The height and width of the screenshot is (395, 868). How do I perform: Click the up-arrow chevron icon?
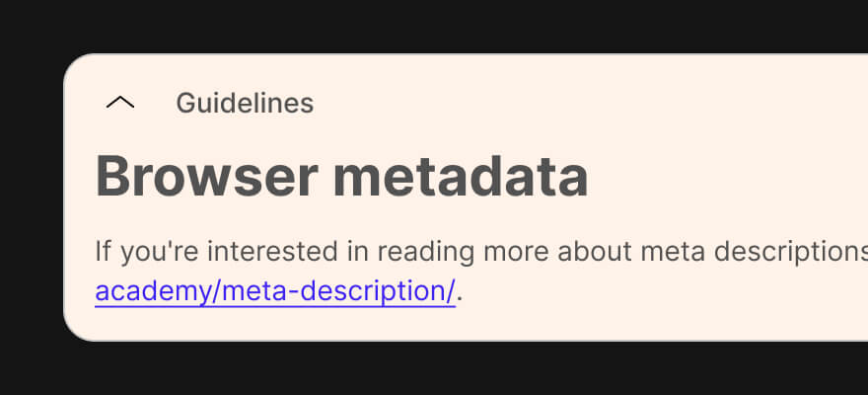click(x=120, y=103)
